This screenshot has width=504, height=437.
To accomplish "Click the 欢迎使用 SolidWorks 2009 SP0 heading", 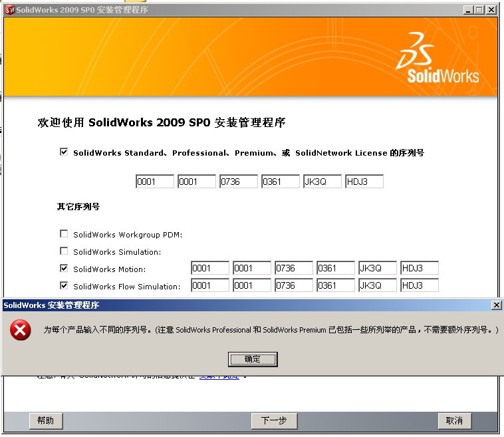I will pyautogui.click(x=162, y=122).
